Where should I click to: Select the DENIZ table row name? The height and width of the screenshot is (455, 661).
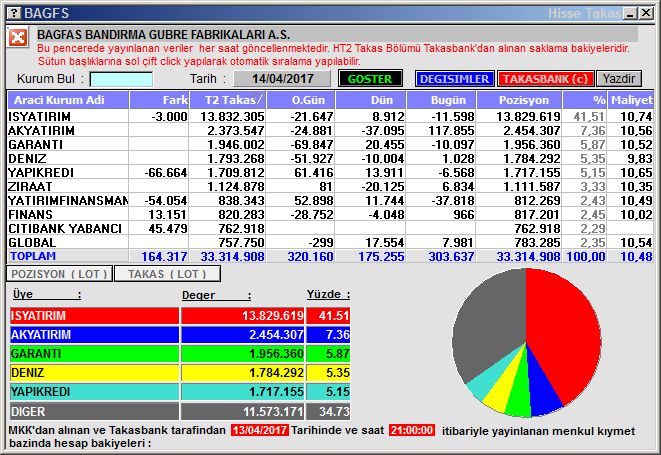click(27, 159)
